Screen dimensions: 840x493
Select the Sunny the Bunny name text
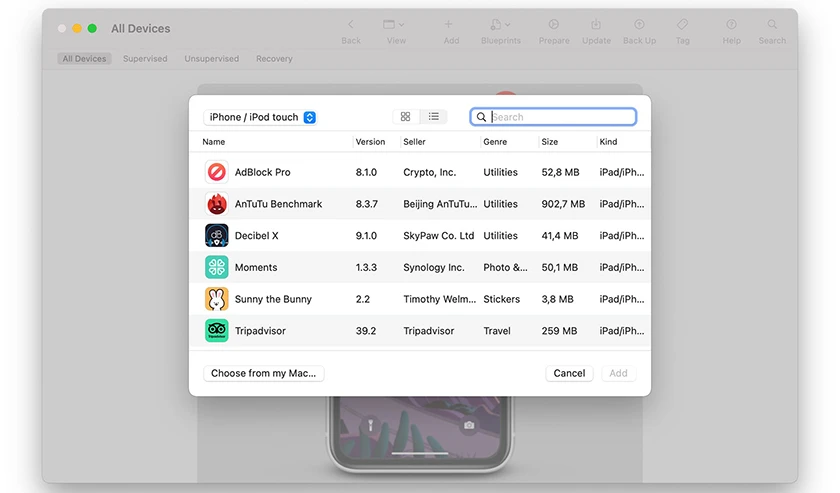(x=273, y=299)
